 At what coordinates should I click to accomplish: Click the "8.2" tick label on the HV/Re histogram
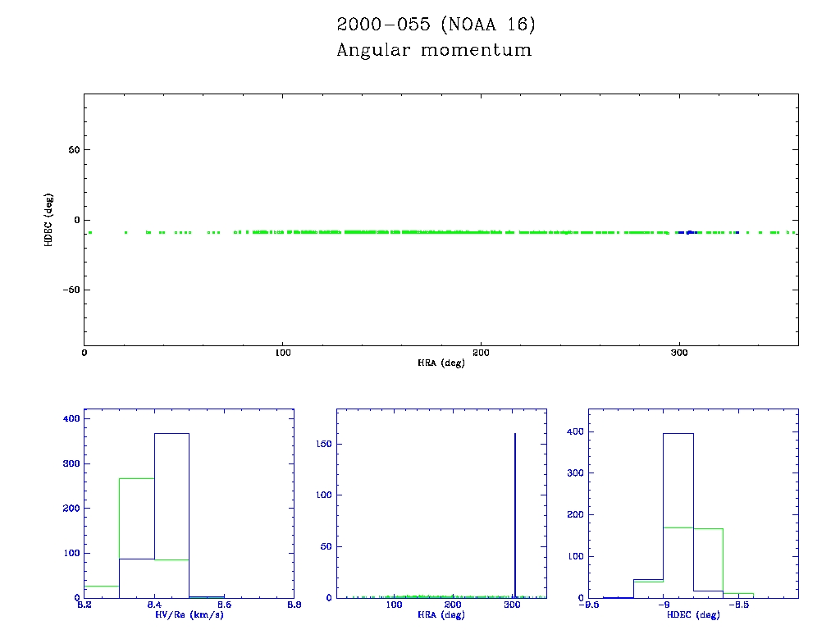(x=84, y=605)
